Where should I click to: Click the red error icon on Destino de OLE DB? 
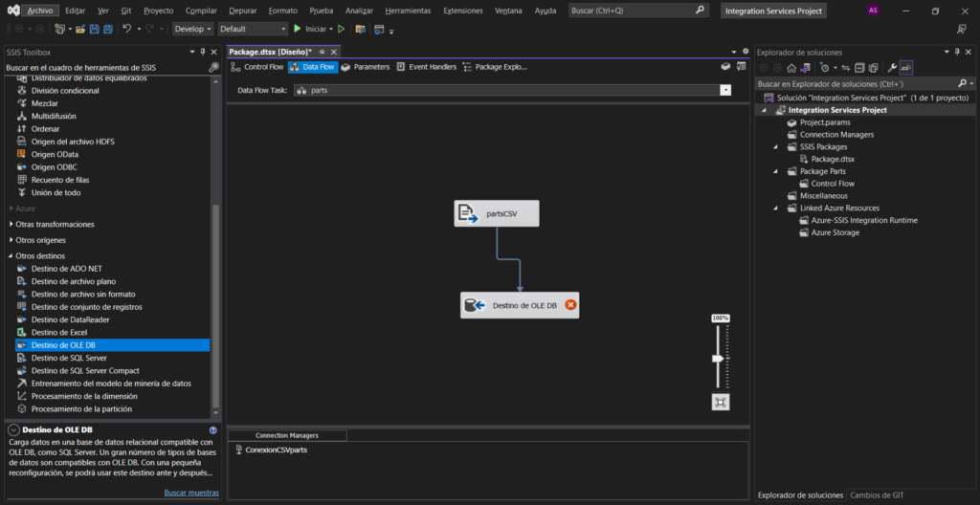570,305
